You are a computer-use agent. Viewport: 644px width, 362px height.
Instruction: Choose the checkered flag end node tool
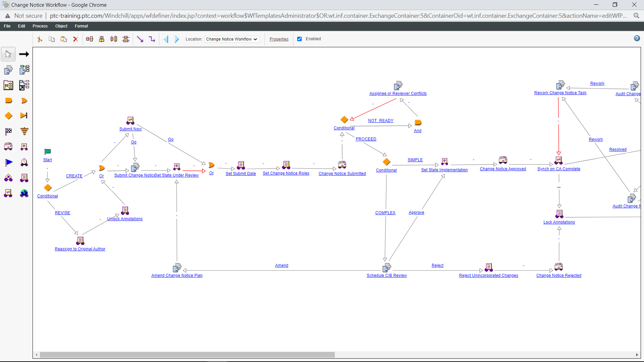8,131
